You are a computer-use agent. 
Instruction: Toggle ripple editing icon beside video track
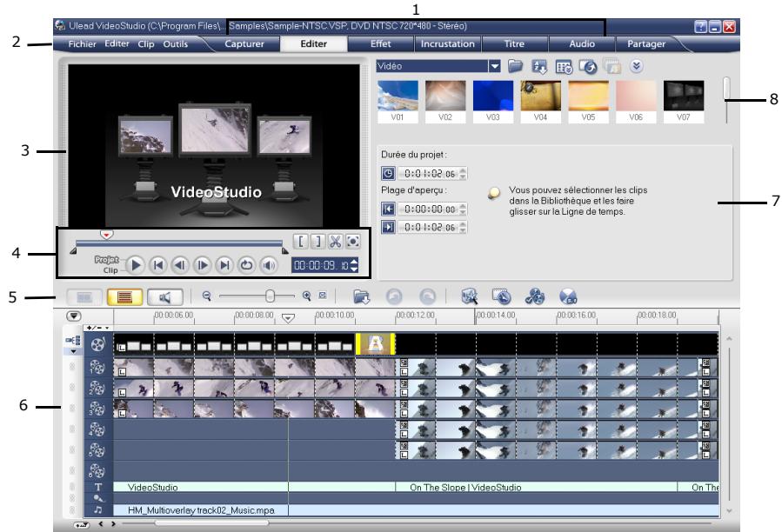coord(73,340)
